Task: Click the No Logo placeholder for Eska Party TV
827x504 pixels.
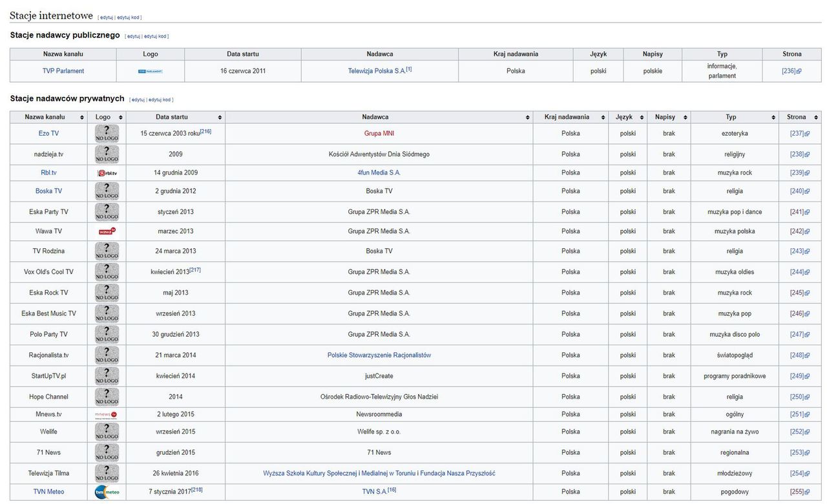Action: coord(107,212)
